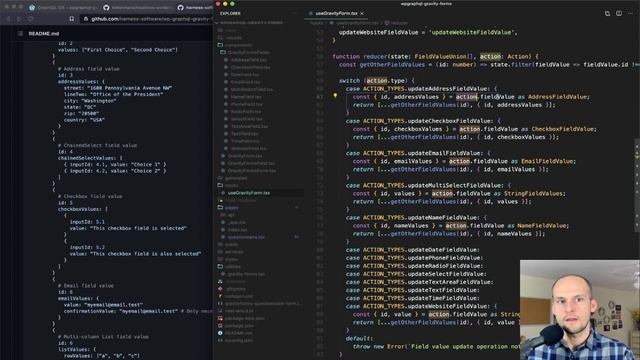Select the useGravityForm.tsx editor tab
Viewport: 640px width, 360px height.
point(336,13)
